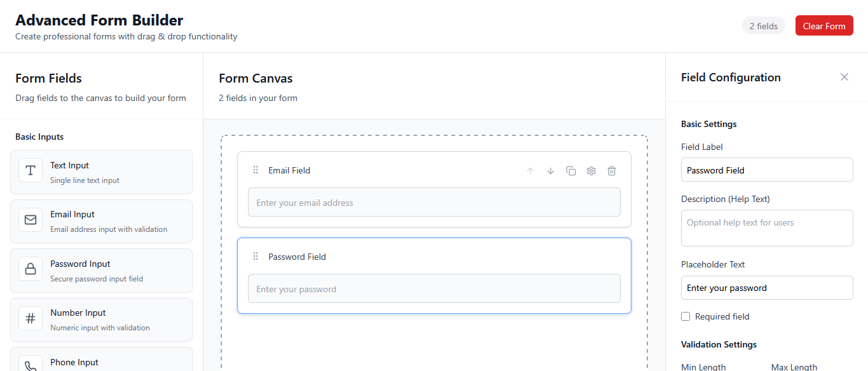This screenshot has width=868, height=371.
Task: Open settings gear on the Email Field
Action: pyautogui.click(x=591, y=170)
